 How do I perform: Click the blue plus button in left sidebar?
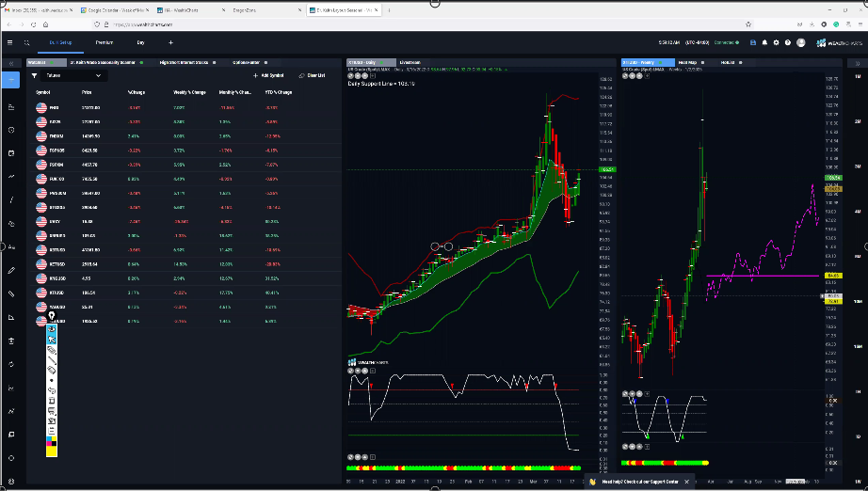tap(11, 80)
